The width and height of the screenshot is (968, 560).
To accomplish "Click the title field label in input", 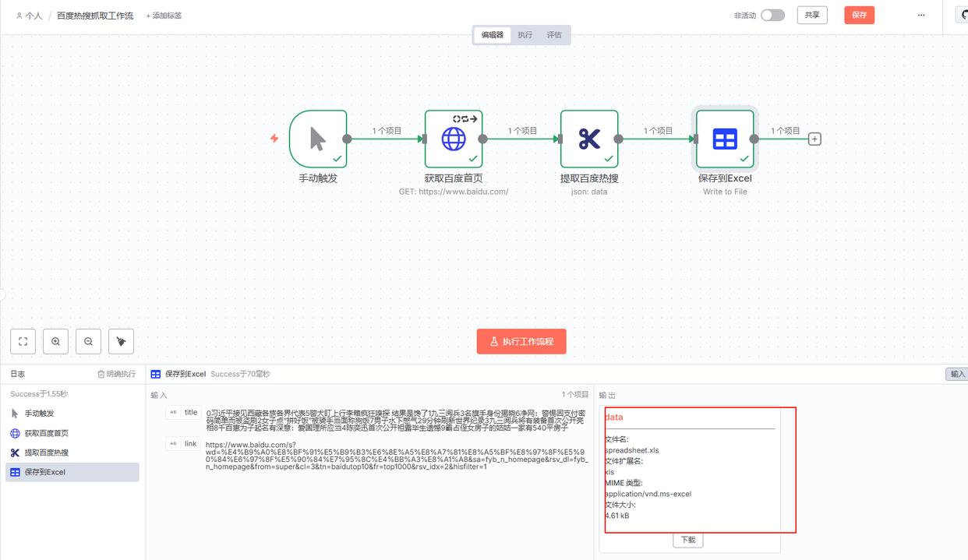I will coord(191,413).
